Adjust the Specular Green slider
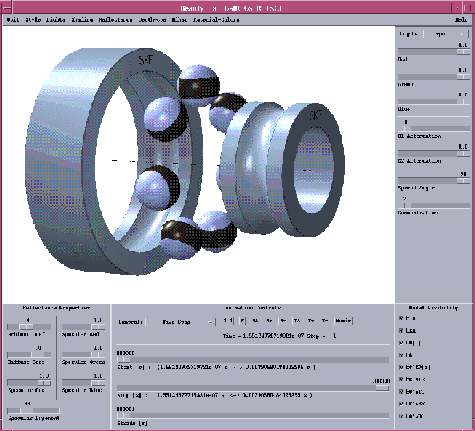Screen dimensions: 475x431 (83, 354)
